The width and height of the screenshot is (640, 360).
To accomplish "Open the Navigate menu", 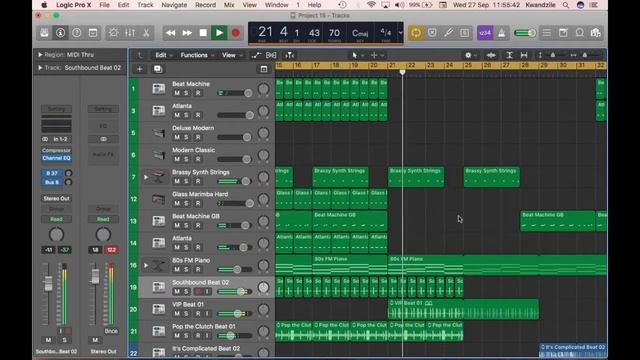I will coord(174,5).
